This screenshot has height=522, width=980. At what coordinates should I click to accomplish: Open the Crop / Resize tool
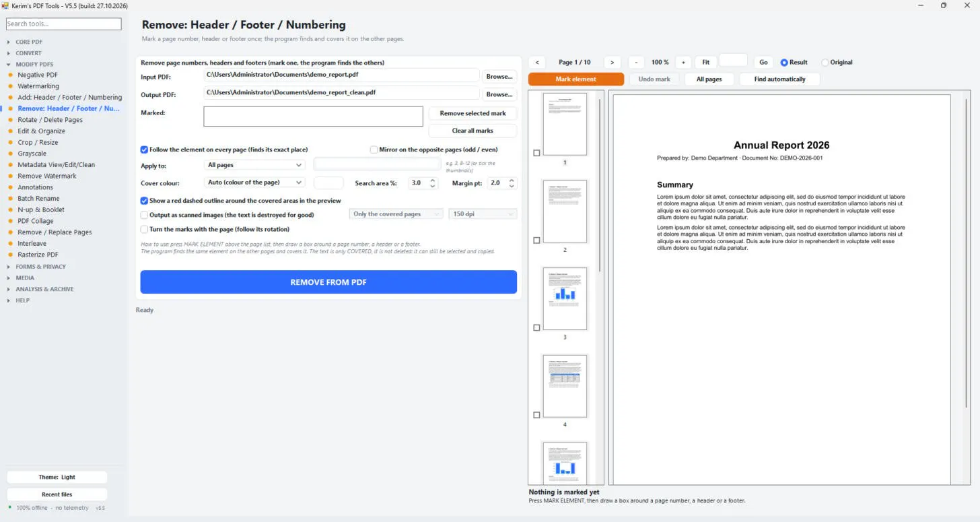click(x=38, y=142)
